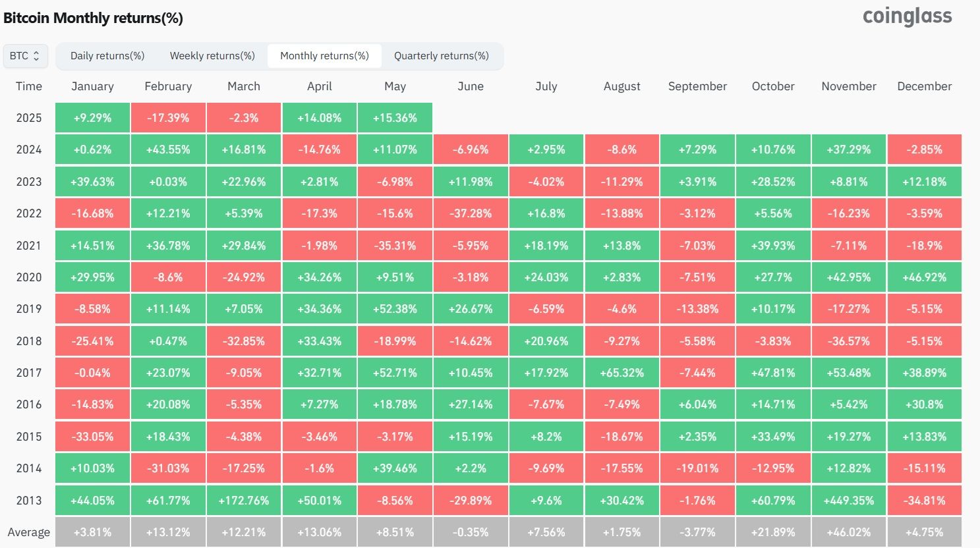Switch to Weekly returns(%) tab
980x548 pixels.
[x=212, y=56]
